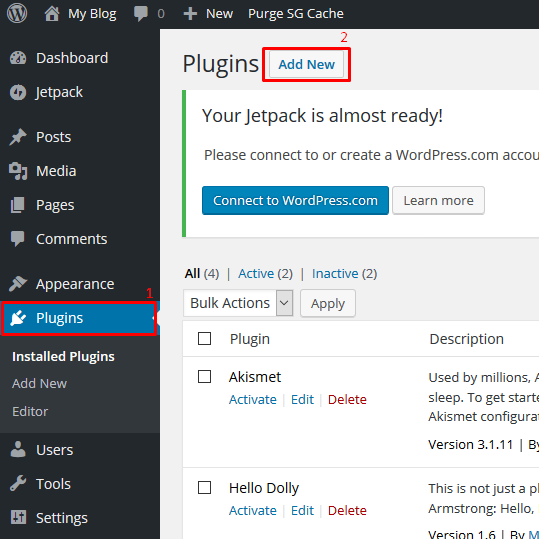Click Akismet 'Version 3.1.11' text
539x539 pixels.
coord(471,444)
